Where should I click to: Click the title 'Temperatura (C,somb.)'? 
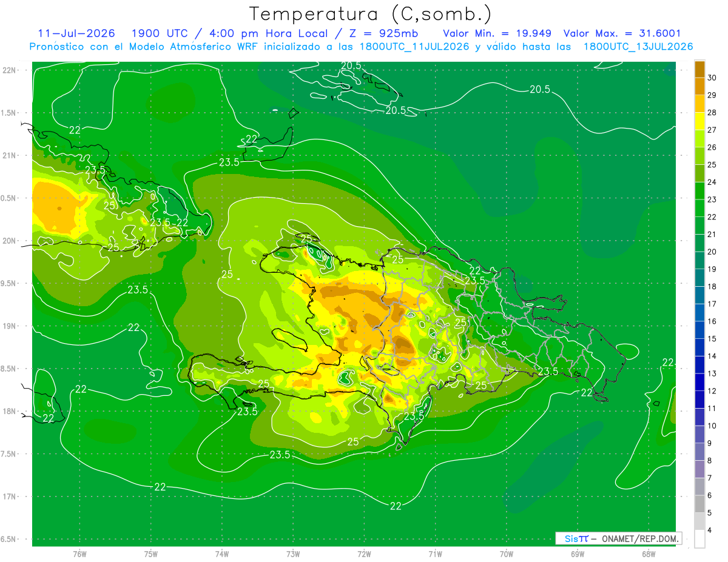pyautogui.click(x=371, y=14)
